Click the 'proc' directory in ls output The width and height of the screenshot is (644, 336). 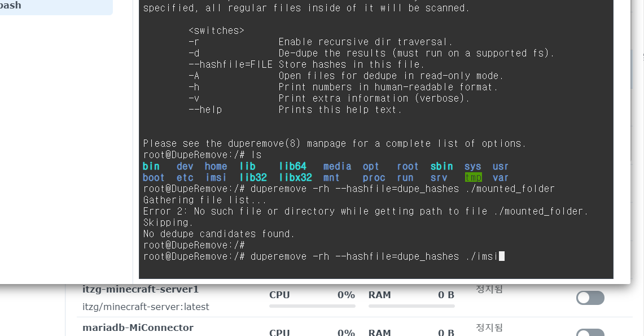coord(374,177)
